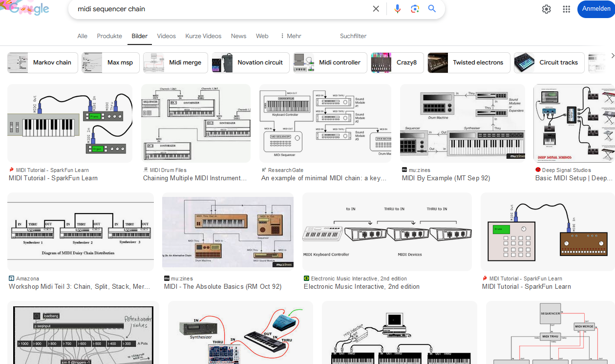Select the Twisted electrons suggestion chip
The image size is (615, 364).
pos(469,63)
